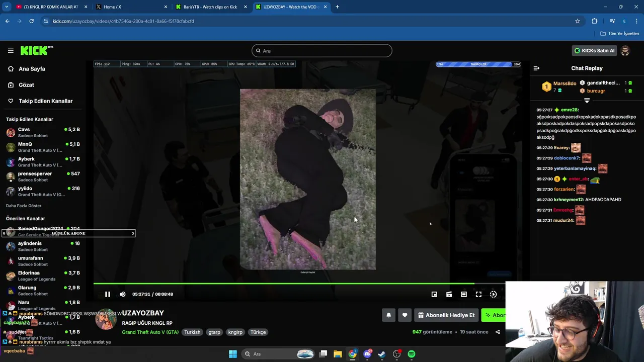Select the knglrp tag
Viewport: 644px width, 362px height.
coord(235,332)
